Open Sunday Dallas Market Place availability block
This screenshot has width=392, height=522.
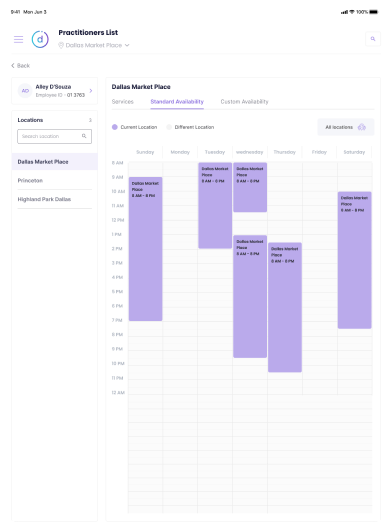146,249
